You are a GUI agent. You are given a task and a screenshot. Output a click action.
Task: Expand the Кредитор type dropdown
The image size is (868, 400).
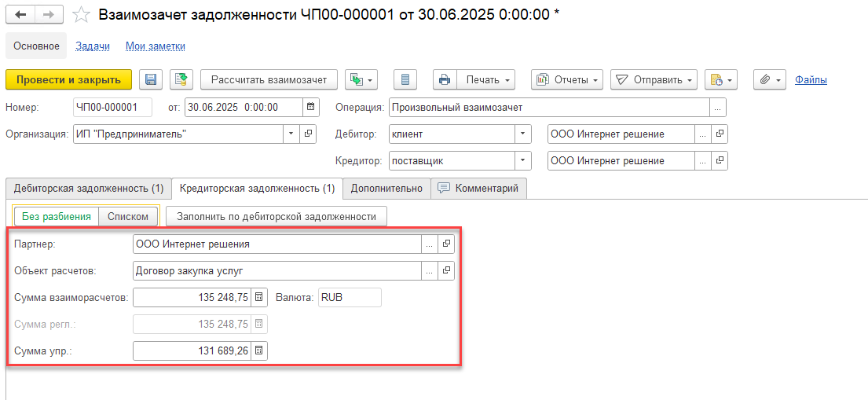pyautogui.click(x=523, y=161)
